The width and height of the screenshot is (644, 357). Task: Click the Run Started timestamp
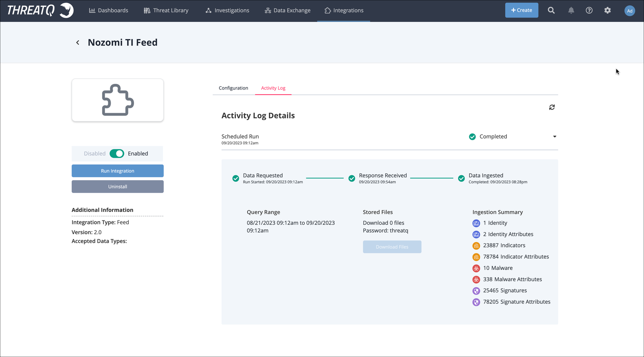point(273,182)
